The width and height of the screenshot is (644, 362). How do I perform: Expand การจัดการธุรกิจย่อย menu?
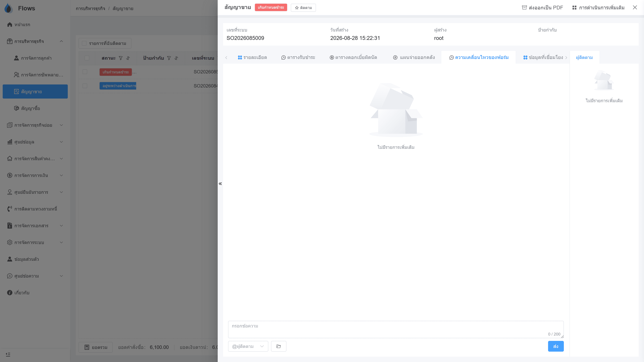coord(35,125)
